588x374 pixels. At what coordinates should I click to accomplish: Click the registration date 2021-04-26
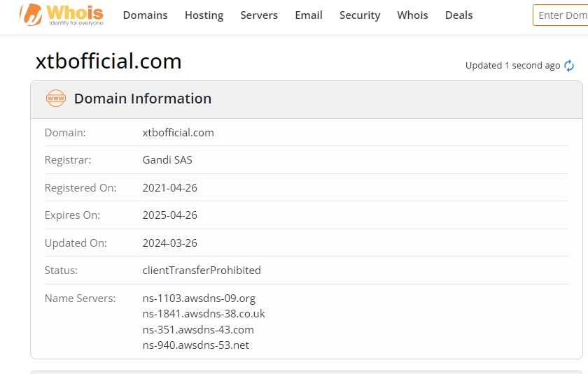tap(170, 188)
